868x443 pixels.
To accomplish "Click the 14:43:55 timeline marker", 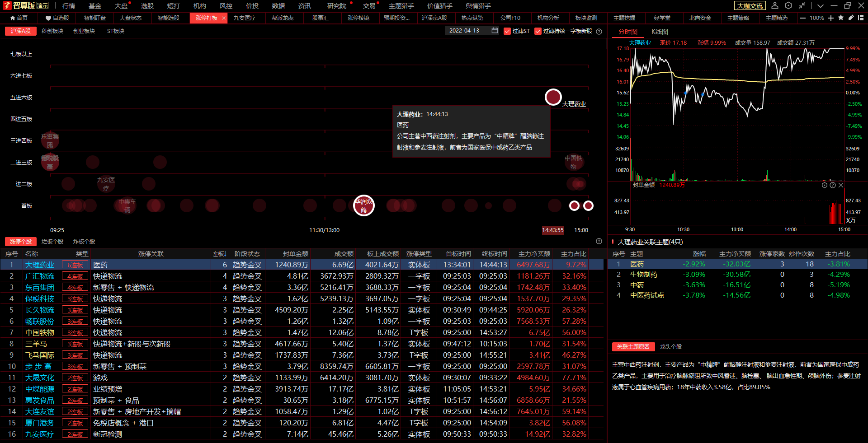I will pos(553,230).
